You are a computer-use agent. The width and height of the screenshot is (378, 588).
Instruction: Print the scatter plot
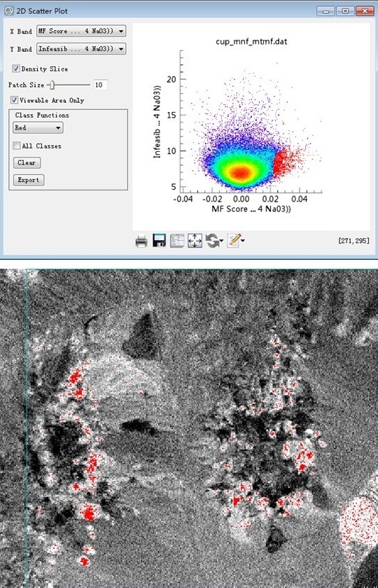point(141,240)
